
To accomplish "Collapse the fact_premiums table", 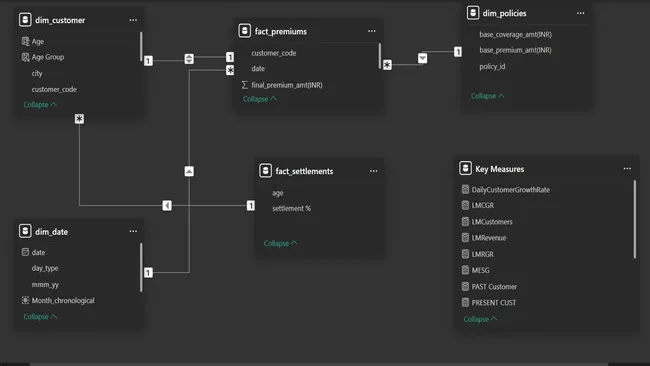I will [260, 99].
